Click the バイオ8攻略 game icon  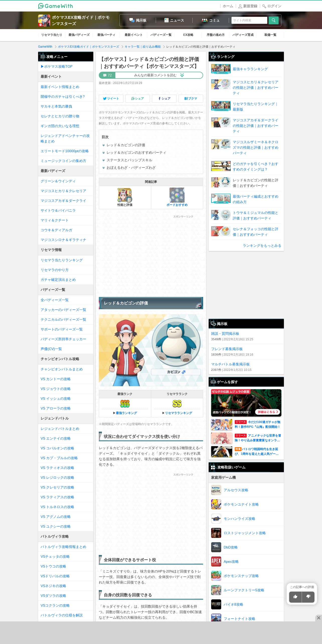click(x=216, y=604)
